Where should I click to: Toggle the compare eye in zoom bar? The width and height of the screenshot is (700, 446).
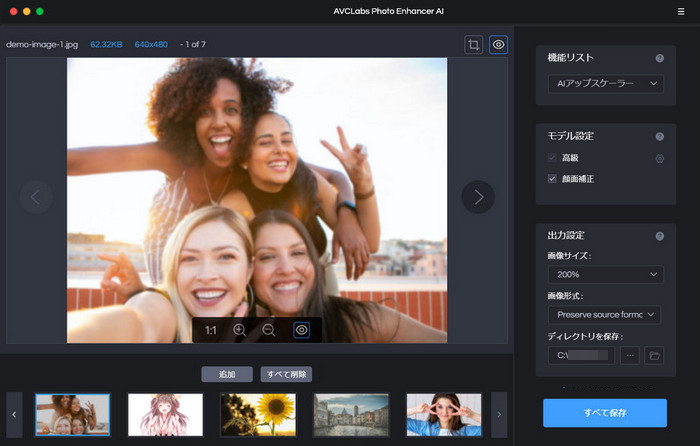click(301, 330)
